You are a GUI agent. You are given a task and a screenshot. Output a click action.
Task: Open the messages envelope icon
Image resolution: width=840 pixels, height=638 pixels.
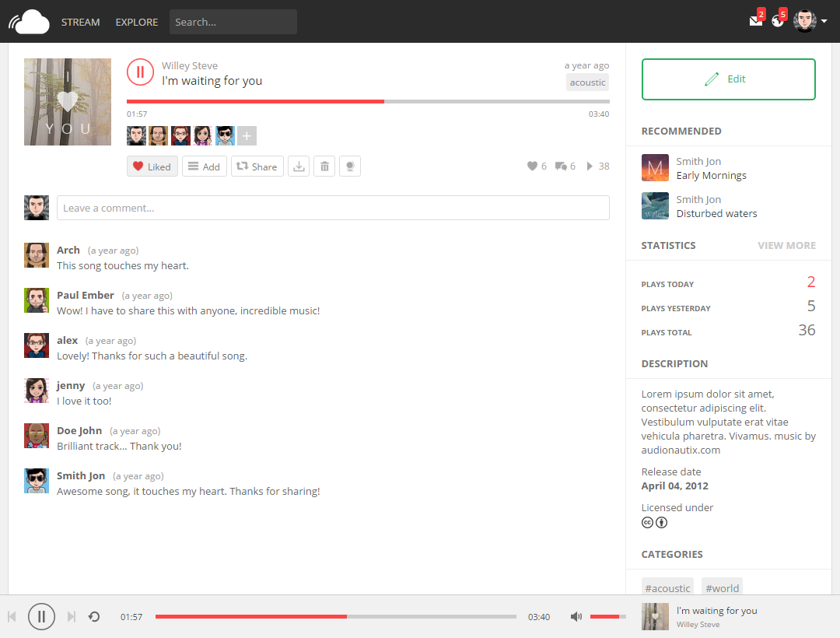[x=755, y=21]
